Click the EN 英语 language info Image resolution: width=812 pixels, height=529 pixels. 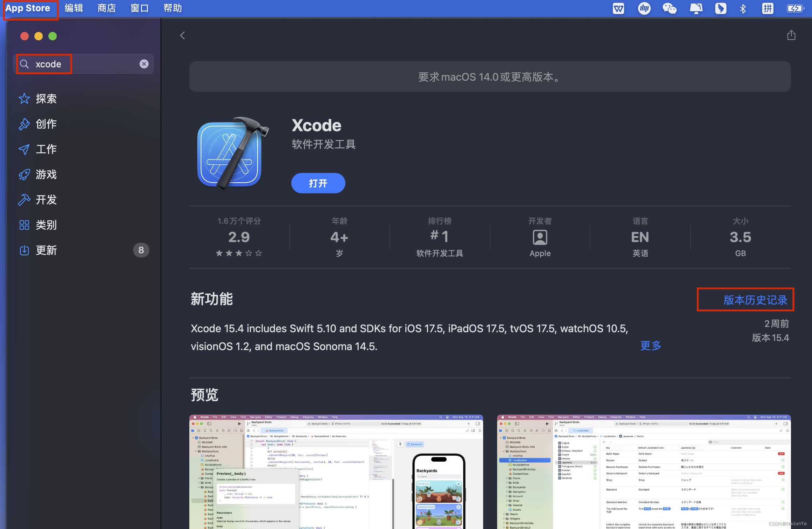click(x=640, y=237)
